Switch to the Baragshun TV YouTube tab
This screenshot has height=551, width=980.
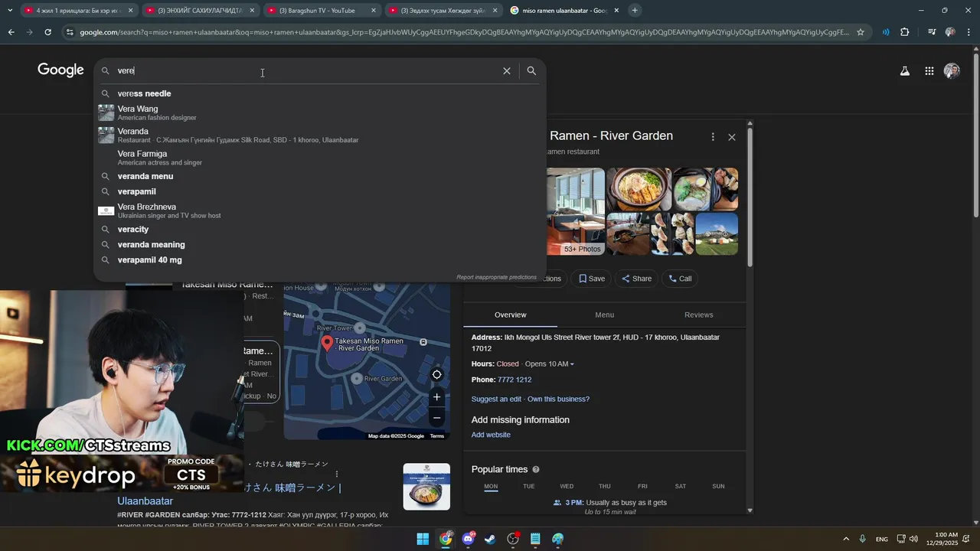322,11
